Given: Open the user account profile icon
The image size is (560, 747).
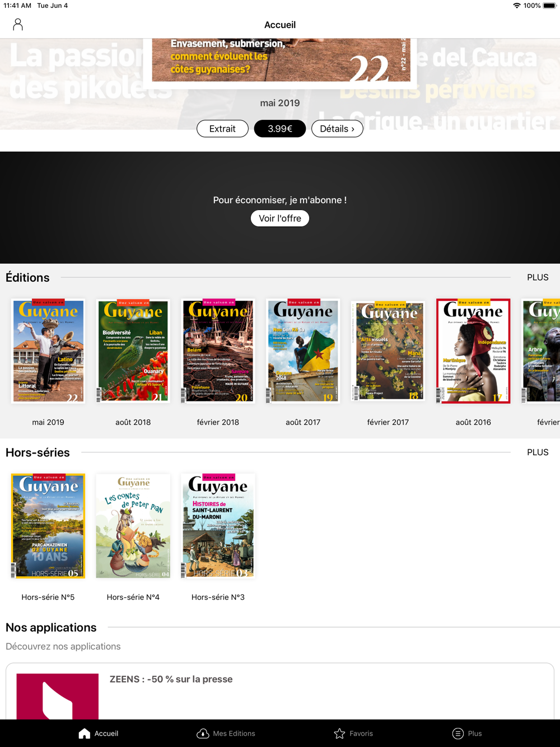Looking at the screenshot, I should (18, 25).
